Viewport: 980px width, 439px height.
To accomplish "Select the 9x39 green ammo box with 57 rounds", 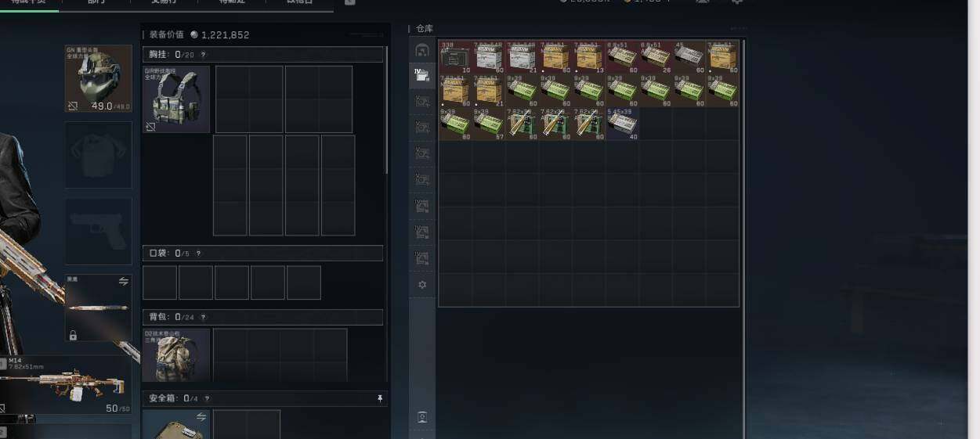I will 488,124.
